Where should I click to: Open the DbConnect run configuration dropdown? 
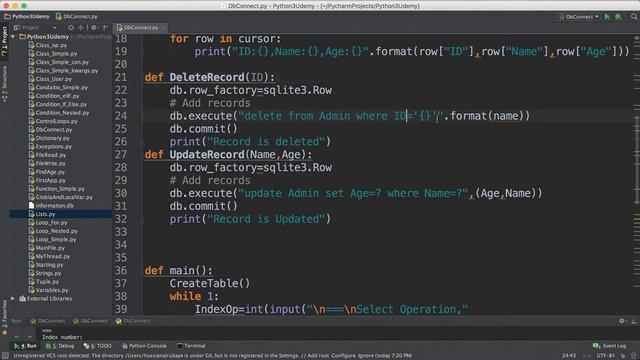point(579,17)
